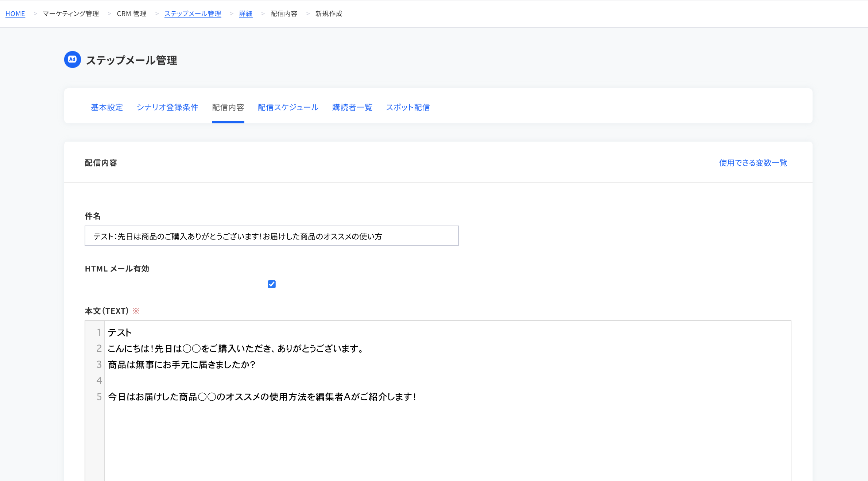Image resolution: width=868 pixels, height=481 pixels.
Task: Open ステップメール管理 breadcrumb link
Action: click(x=193, y=14)
